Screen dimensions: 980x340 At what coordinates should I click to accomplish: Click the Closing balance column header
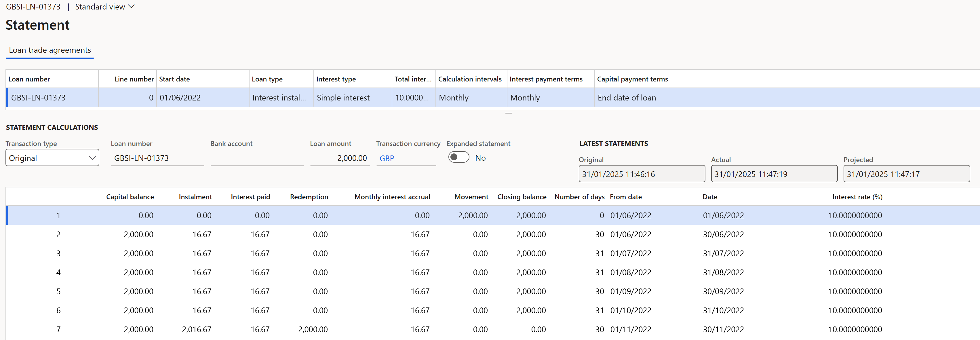point(522,197)
